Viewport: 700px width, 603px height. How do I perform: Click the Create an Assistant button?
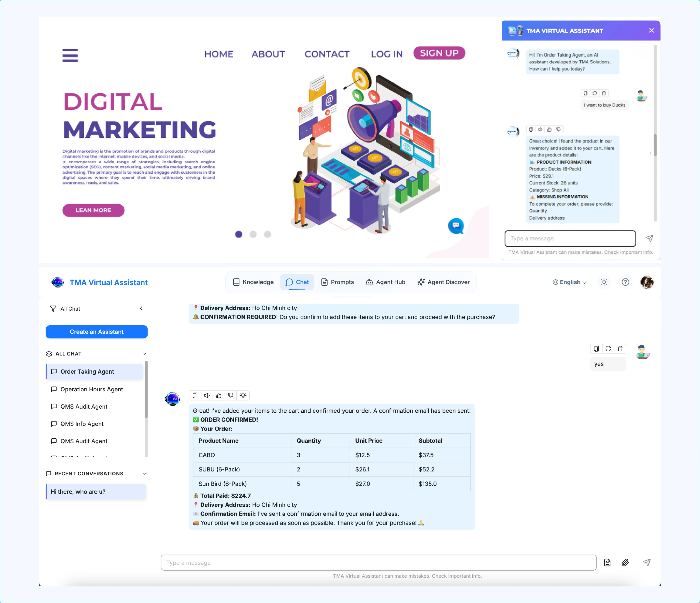(97, 332)
